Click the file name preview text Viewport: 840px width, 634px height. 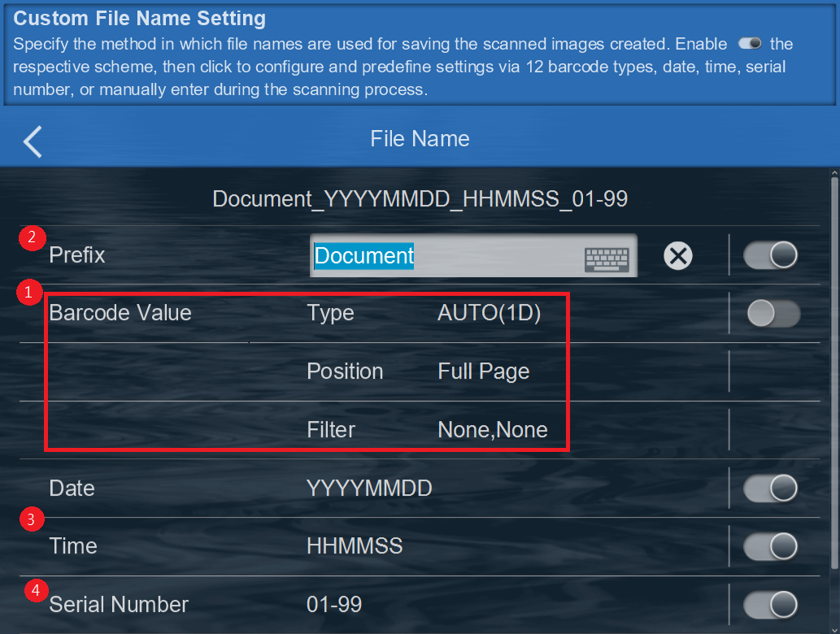tap(420, 198)
